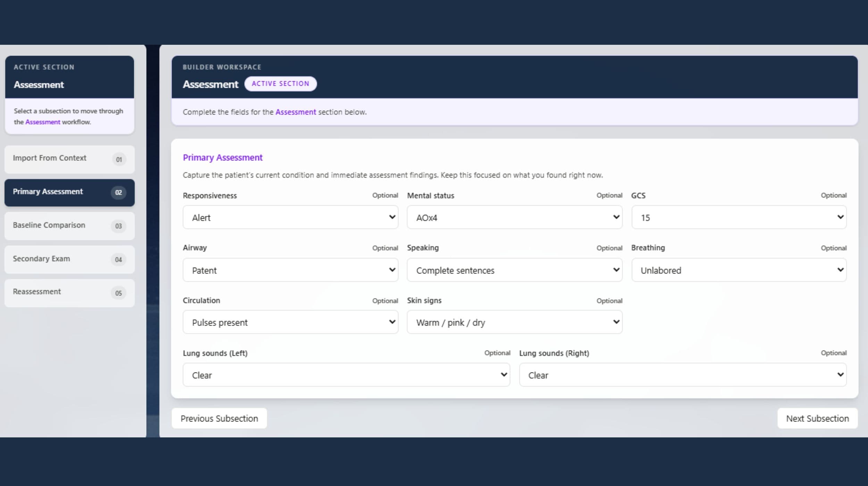Open the Circulation dropdown showing Pulses present
Screen dimensions: 868x486
click(290, 322)
